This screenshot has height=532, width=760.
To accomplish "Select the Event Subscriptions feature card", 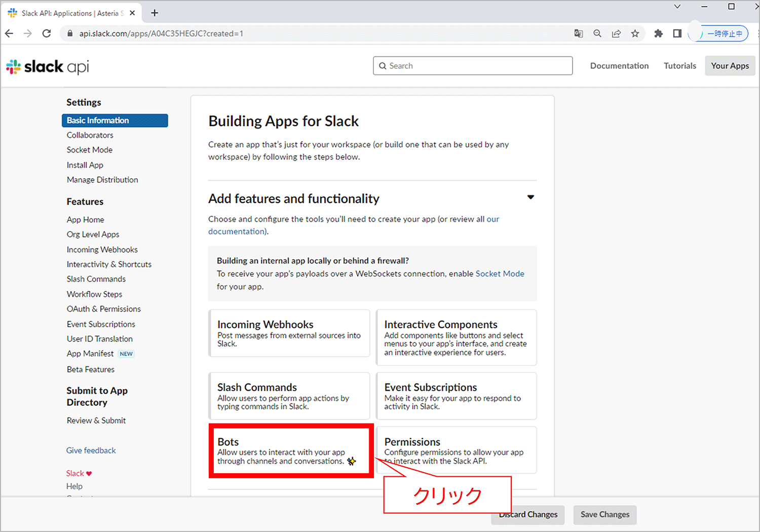I will 456,396.
